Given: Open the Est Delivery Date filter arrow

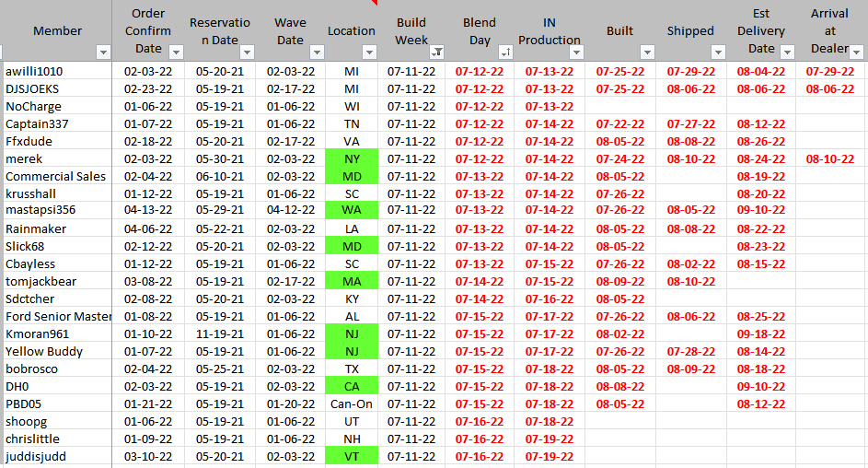Looking at the screenshot, I should (x=788, y=52).
